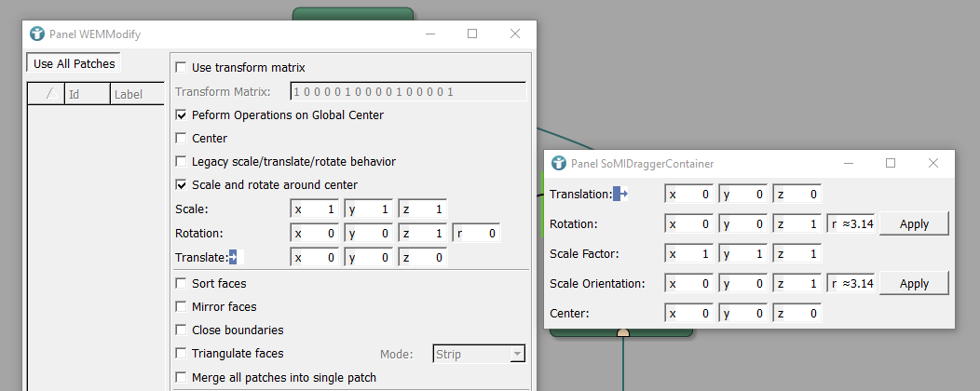
Task: Uncheck Peform Operations on Global Center
Action: tap(181, 115)
